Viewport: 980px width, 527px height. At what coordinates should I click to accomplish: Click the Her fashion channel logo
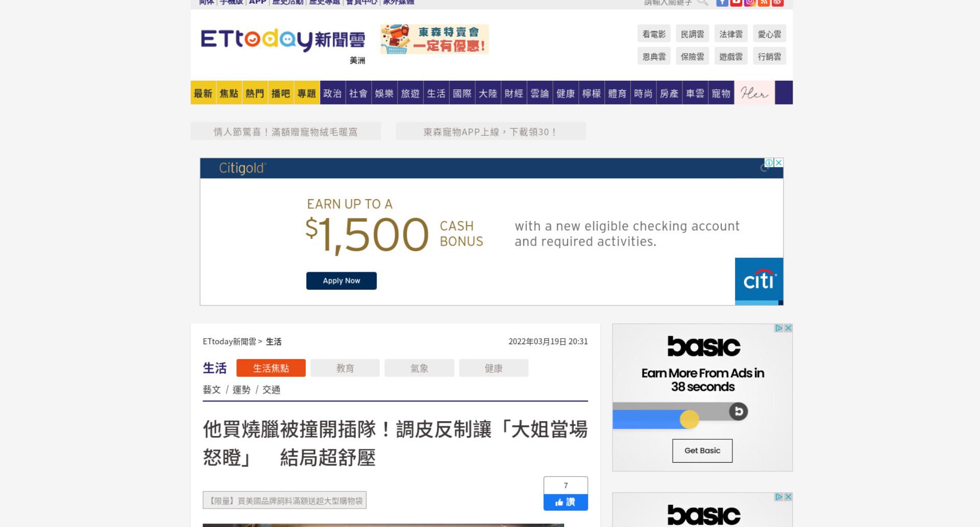pos(754,93)
